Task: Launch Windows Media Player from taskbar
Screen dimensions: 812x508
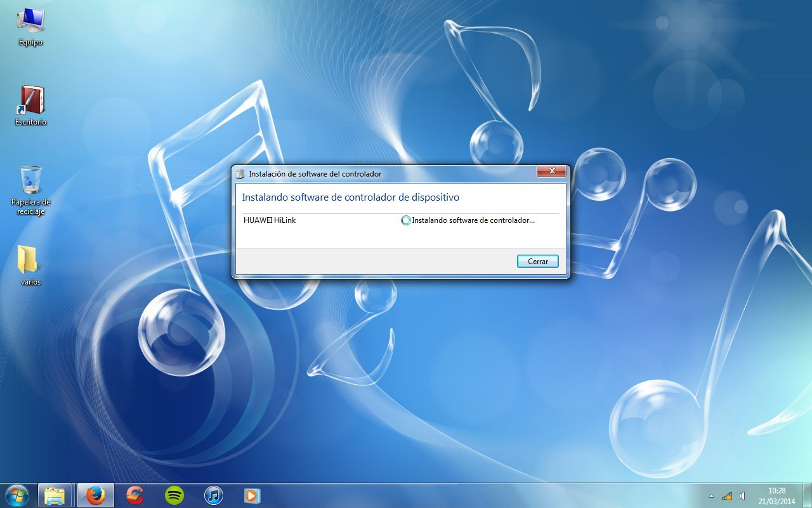Action: (252, 495)
